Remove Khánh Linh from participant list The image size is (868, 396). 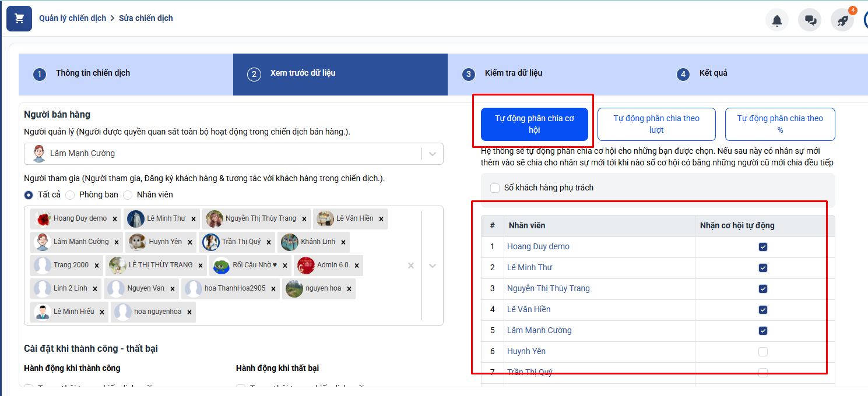coord(343,242)
